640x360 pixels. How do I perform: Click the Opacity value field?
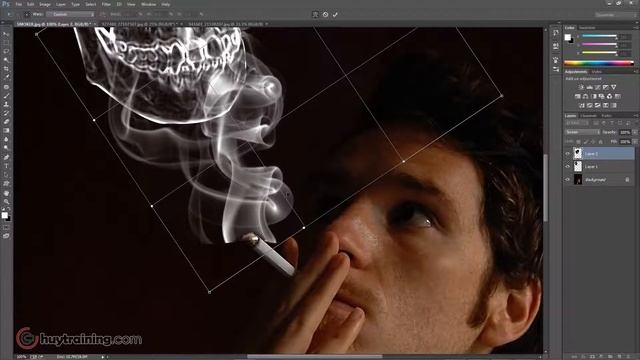tap(624, 132)
